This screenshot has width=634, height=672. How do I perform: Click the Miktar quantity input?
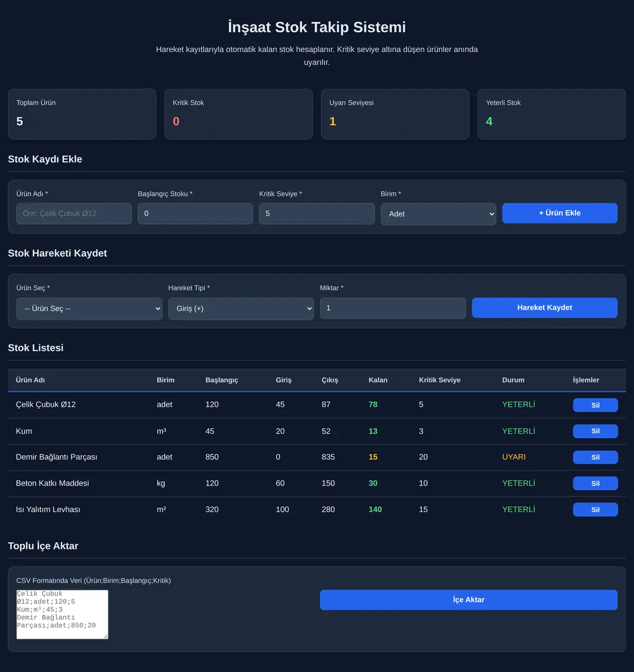pyautogui.click(x=393, y=308)
